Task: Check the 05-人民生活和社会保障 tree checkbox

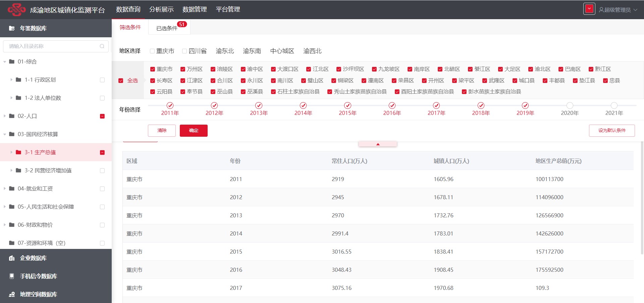Action: [x=102, y=207]
